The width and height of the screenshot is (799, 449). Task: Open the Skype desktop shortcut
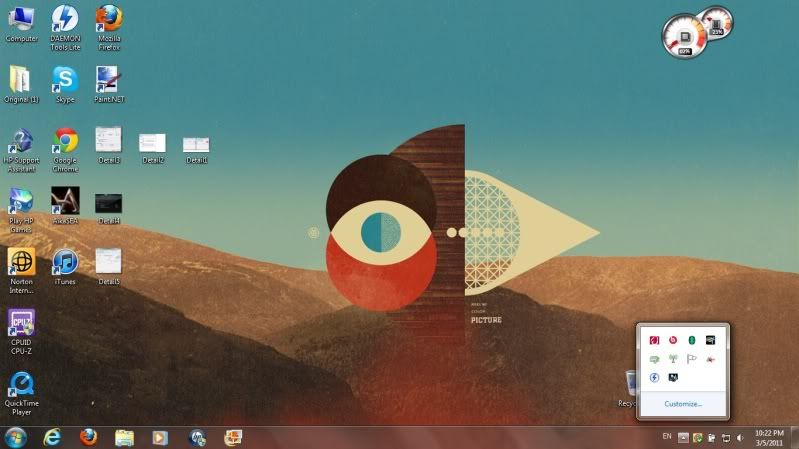point(65,79)
